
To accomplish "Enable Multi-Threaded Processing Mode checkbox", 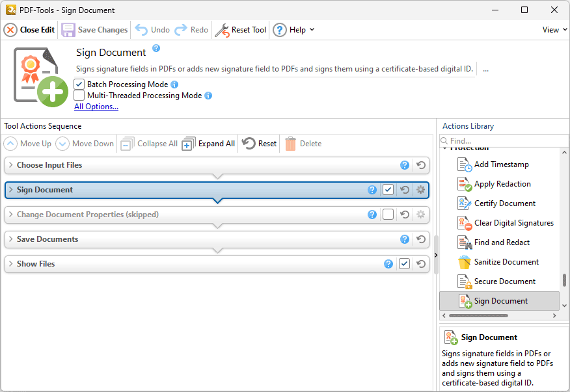I will click(x=79, y=96).
